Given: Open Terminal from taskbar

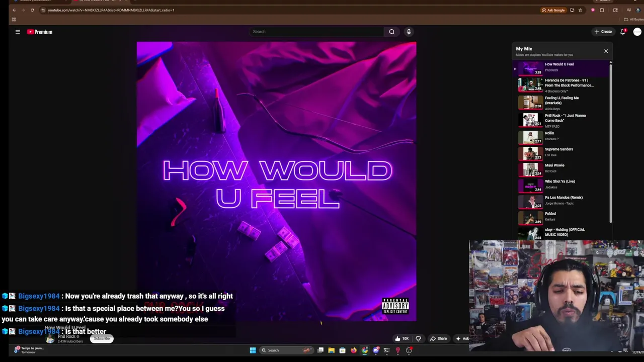Looking at the screenshot, I should [386, 350].
